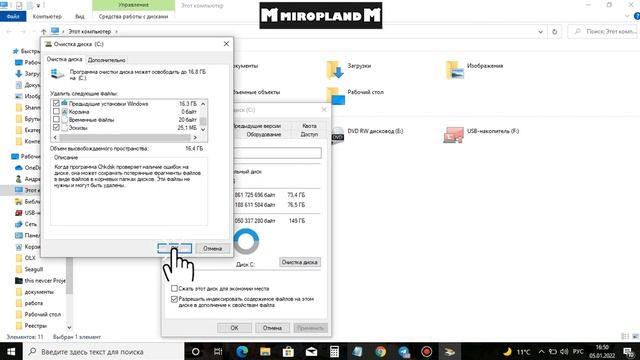The height and width of the screenshot is (360, 640).
Task: Click the file list horizontal scroll-right arrow
Action: coord(195,138)
